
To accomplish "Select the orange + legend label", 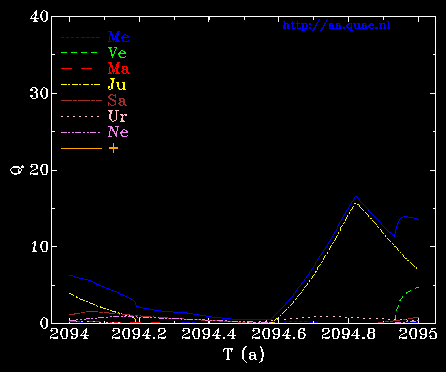I will (113, 148).
